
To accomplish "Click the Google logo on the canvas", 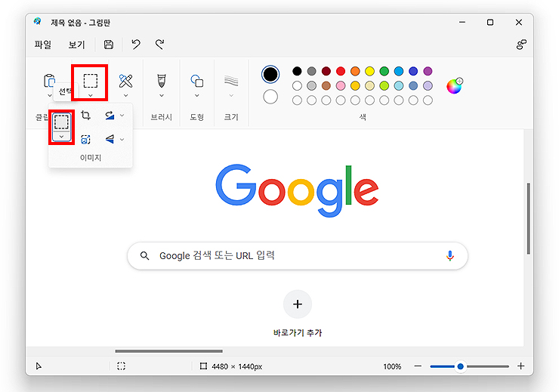I will (297, 190).
